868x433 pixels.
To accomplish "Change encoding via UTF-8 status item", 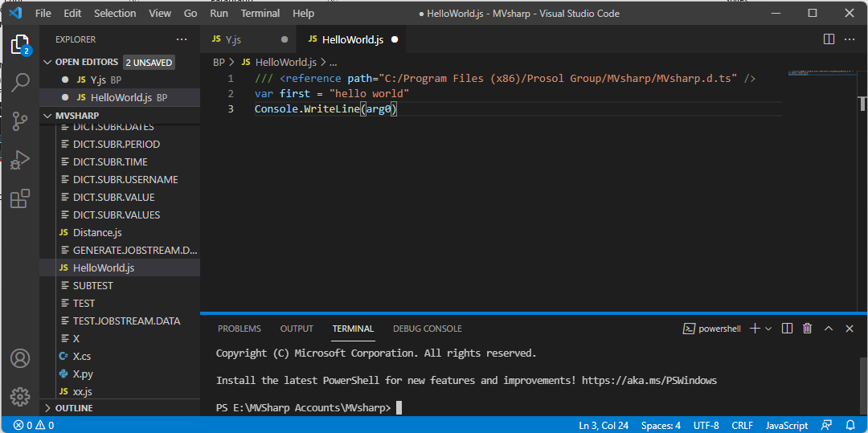I will [x=706, y=425].
